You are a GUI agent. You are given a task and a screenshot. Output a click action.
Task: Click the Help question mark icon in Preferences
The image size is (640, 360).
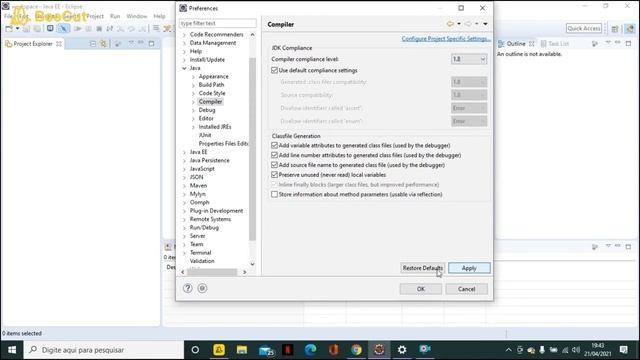[187, 288]
